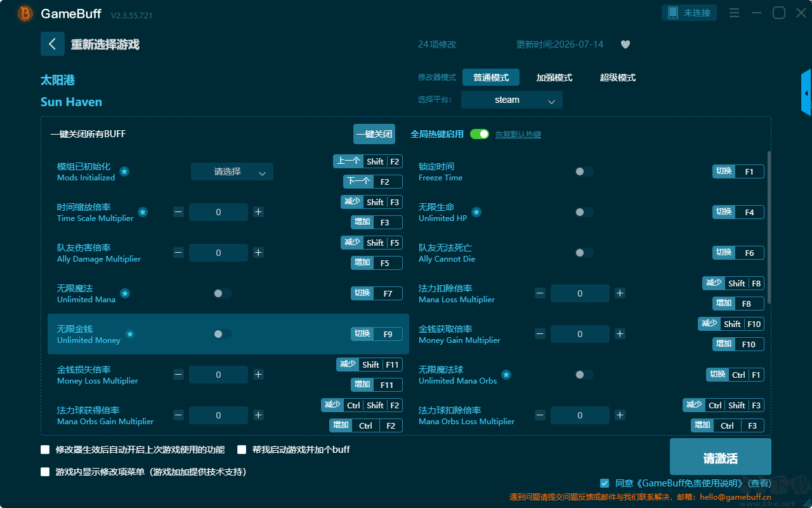812x508 pixels.
Task: Switch to 加强模式 mode tab
Action: click(x=554, y=77)
